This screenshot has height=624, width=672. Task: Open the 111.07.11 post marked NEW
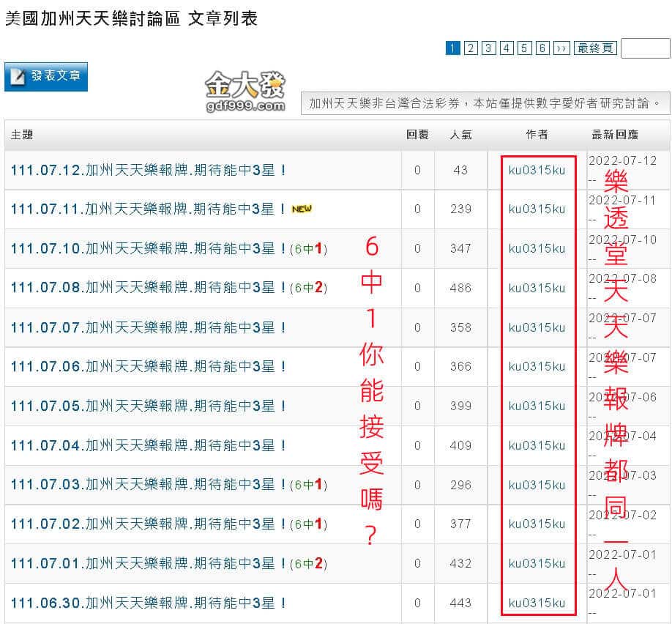click(148, 209)
